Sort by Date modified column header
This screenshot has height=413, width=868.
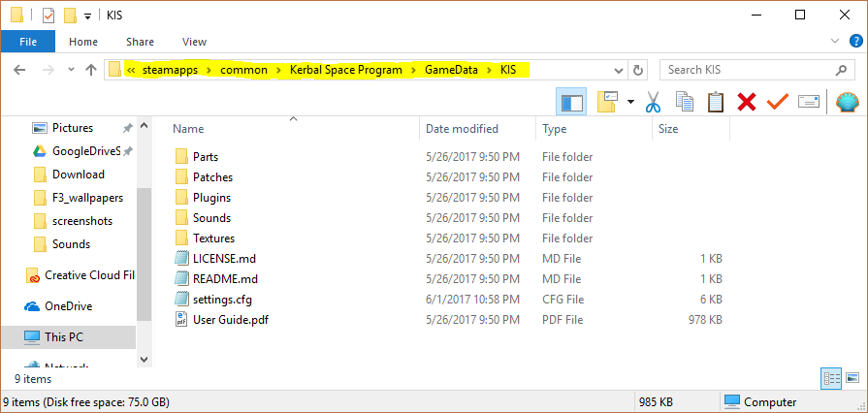pos(462,128)
